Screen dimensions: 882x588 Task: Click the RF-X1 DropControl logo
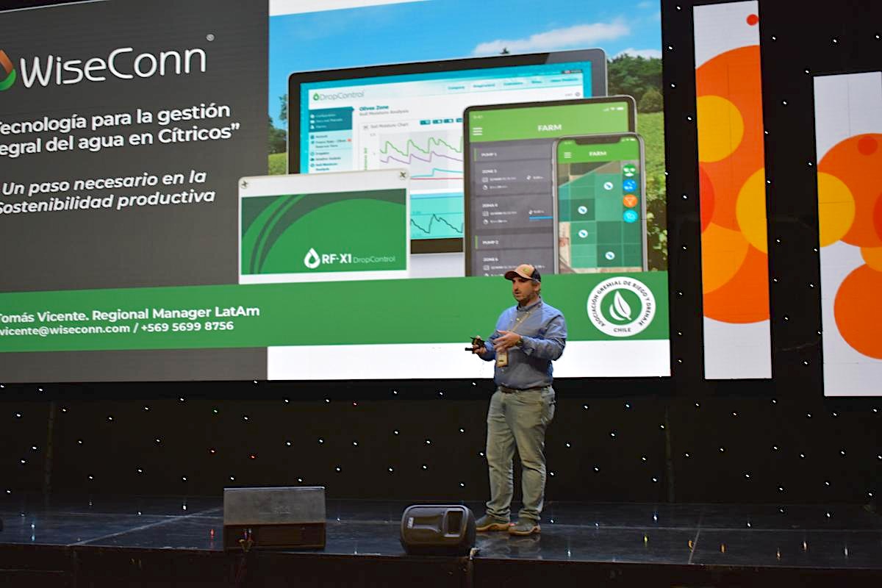point(349,258)
